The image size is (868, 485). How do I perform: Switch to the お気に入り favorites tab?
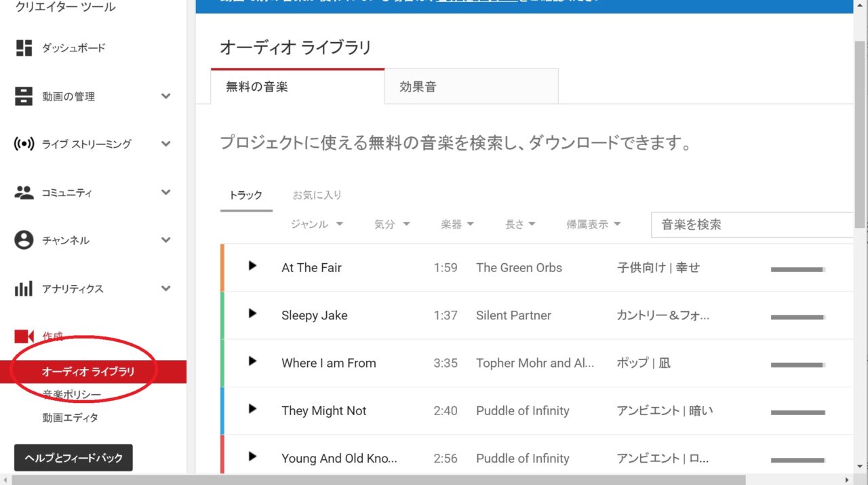coord(317,195)
